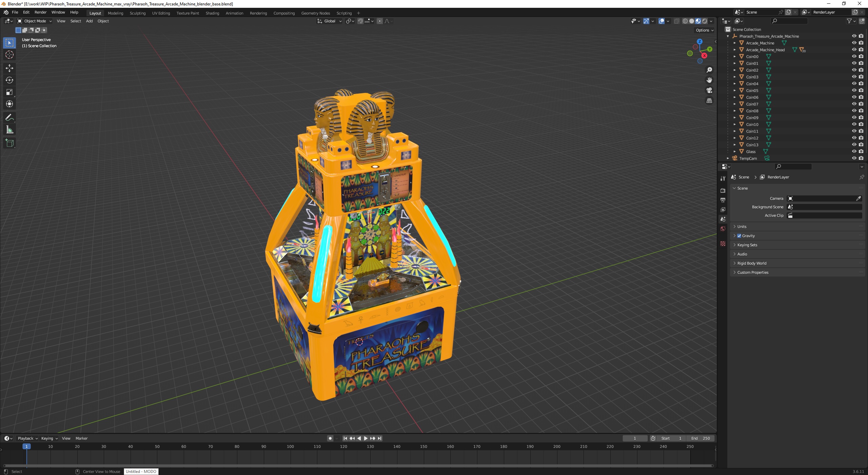Switch to the Modeling workspace tab

[115, 13]
